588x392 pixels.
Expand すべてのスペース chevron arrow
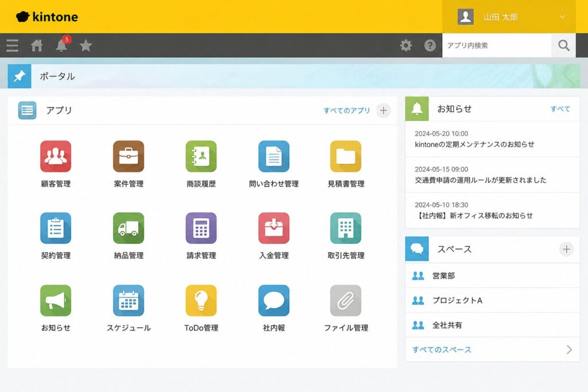pos(569,350)
